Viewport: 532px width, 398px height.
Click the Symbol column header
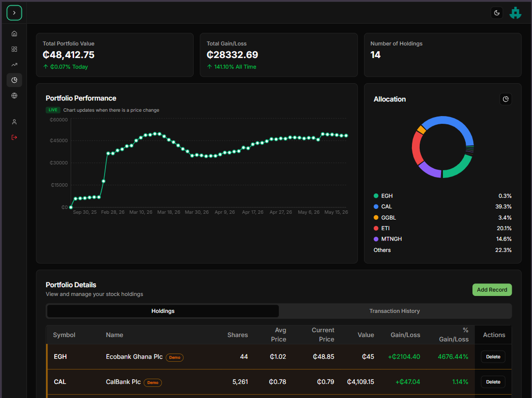(x=64, y=335)
